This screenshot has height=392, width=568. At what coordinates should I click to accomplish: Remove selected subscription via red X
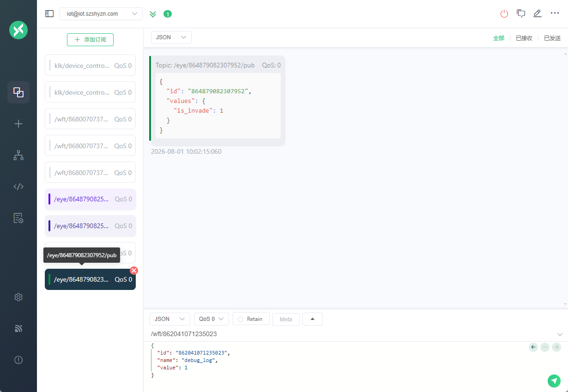(134, 271)
